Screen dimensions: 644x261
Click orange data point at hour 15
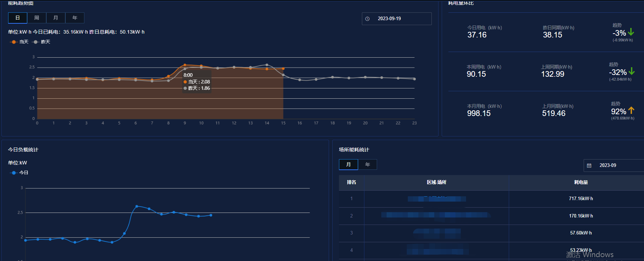click(x=283, y=69)
